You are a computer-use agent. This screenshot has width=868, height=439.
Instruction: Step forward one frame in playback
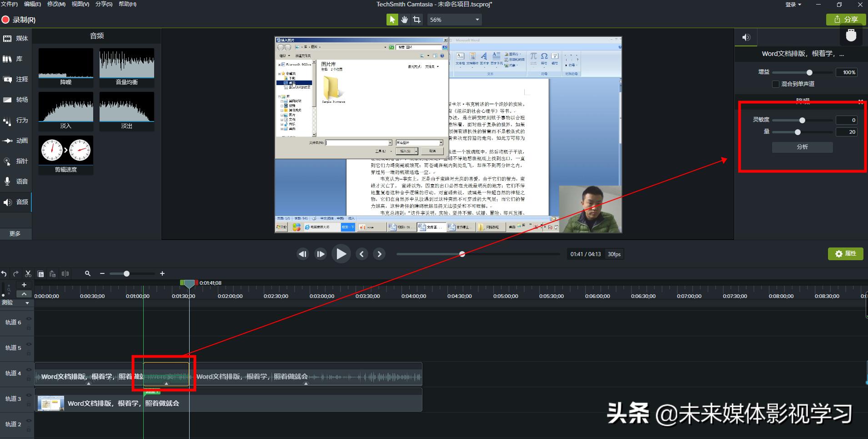point(321,254)
